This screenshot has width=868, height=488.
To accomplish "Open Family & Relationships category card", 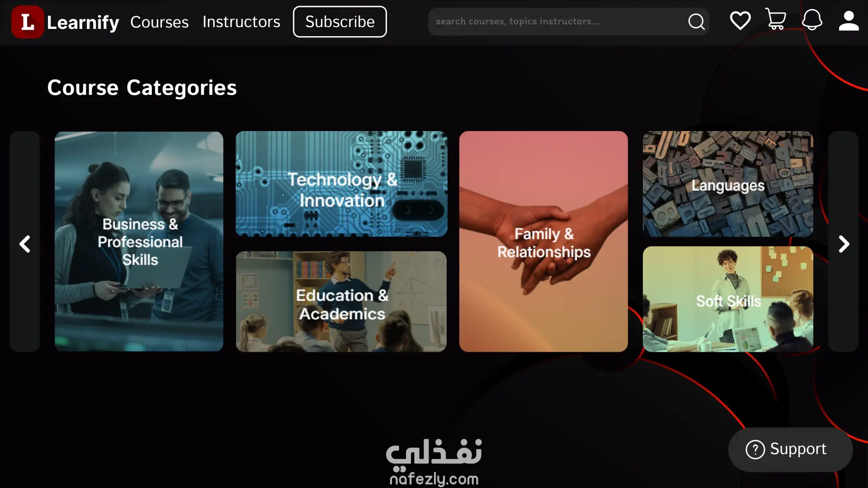I will click(543, 242).
